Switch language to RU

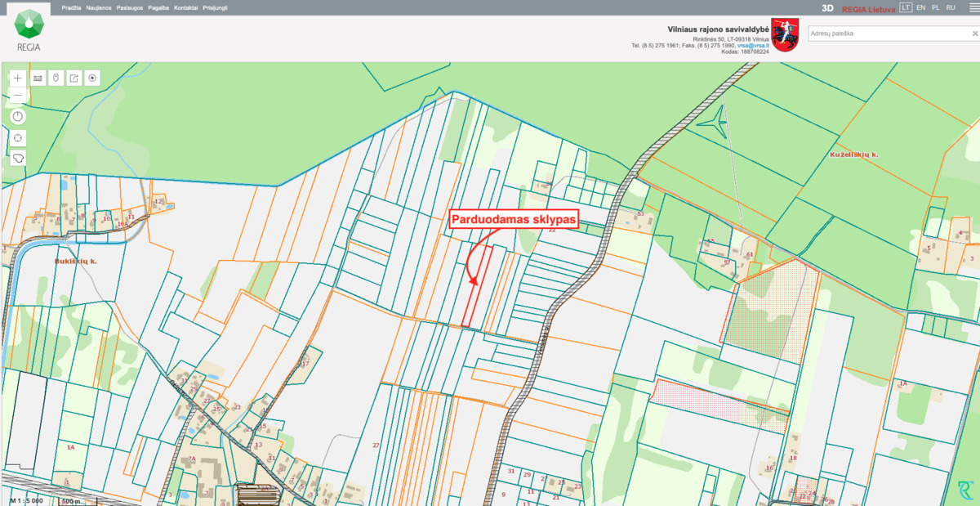[951, 7]
